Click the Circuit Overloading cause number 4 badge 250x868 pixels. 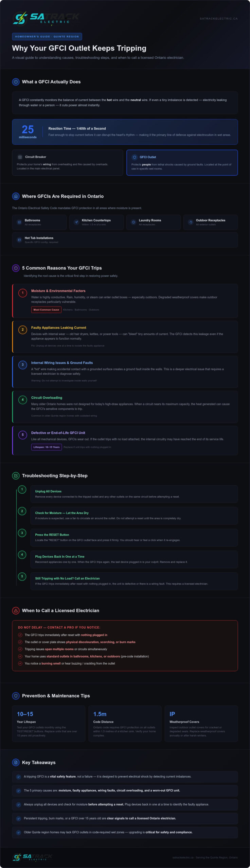pos(23,400)
